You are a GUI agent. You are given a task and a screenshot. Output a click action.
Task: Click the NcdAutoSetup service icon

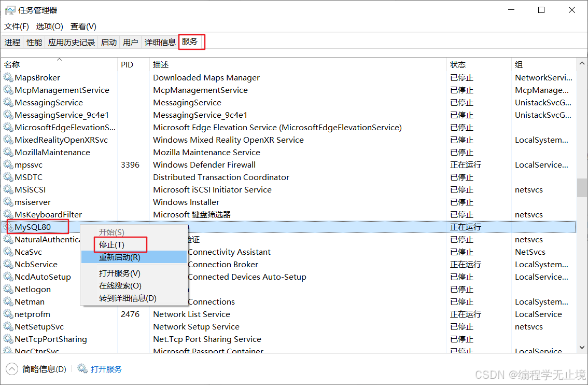point(8,277)
